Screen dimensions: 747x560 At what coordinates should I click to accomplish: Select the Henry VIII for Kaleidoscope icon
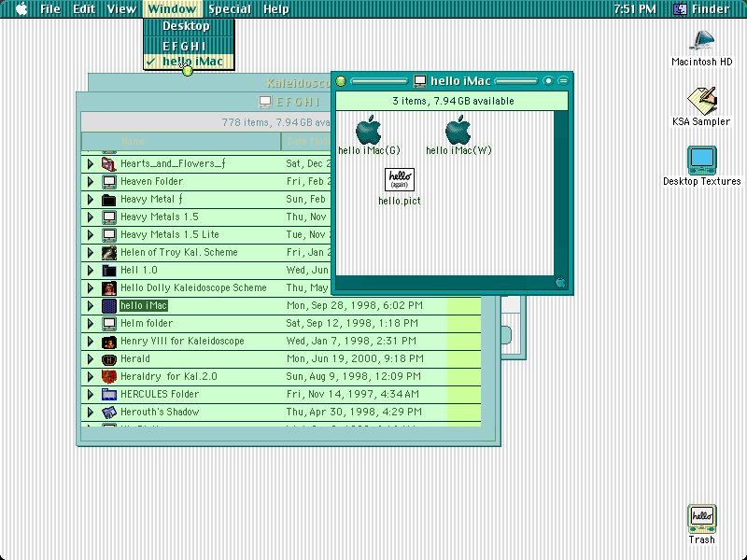[x=109, y=342]
